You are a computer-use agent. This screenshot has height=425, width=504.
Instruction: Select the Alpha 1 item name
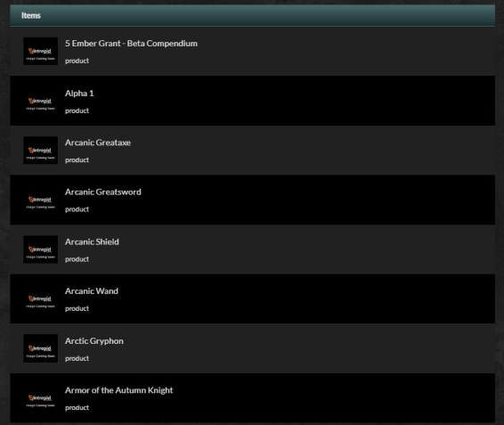[79, 94]
